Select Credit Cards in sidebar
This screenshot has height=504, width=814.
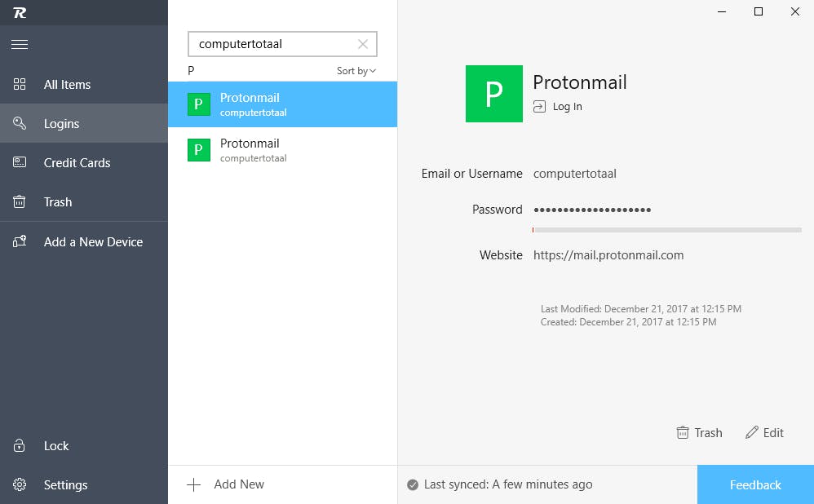coord(77,163)
